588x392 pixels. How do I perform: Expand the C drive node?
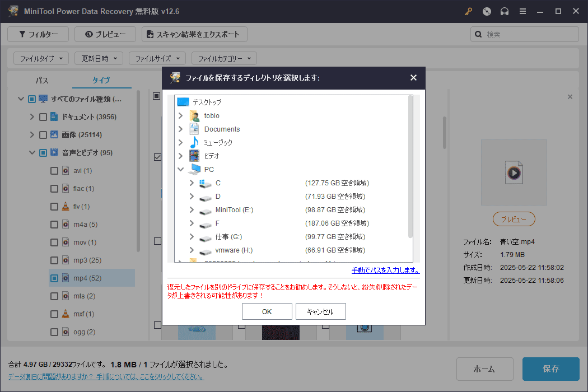[x=192, y=183]
